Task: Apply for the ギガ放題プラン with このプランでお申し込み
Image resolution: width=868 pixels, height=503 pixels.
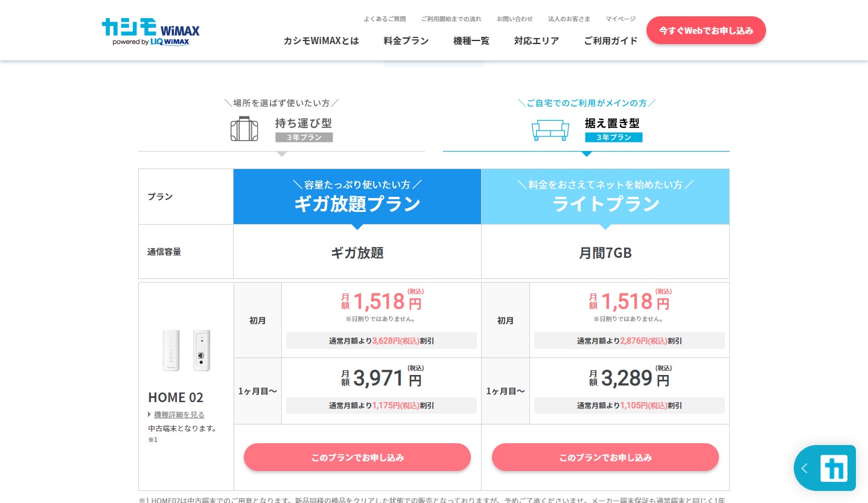Action: [x=357, y=457]
